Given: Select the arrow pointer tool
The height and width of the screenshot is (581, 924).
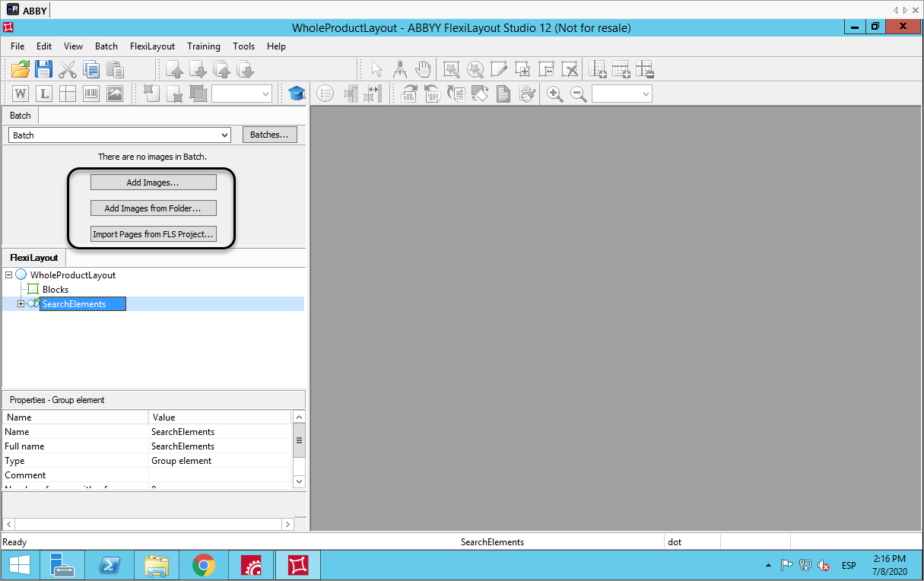Looking at the screenshot, I should tap(377, 69).
